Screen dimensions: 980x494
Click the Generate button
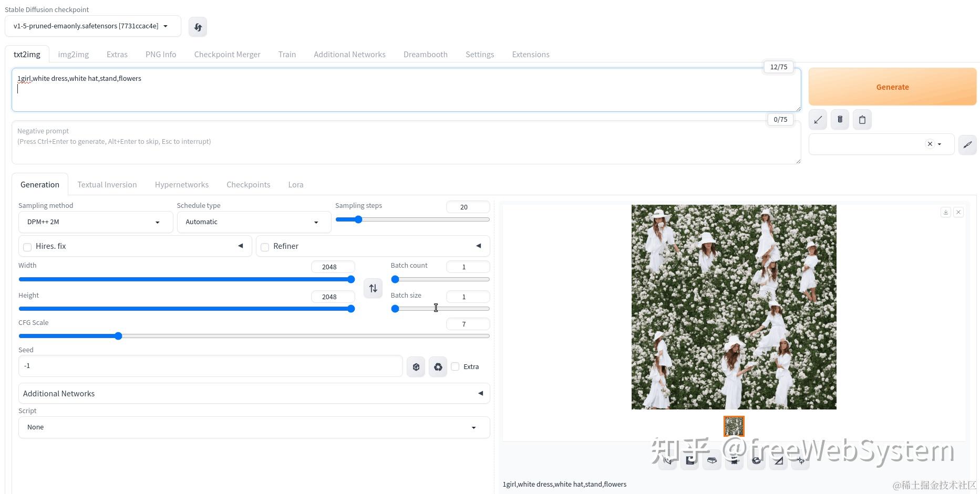tap(892, 87)
